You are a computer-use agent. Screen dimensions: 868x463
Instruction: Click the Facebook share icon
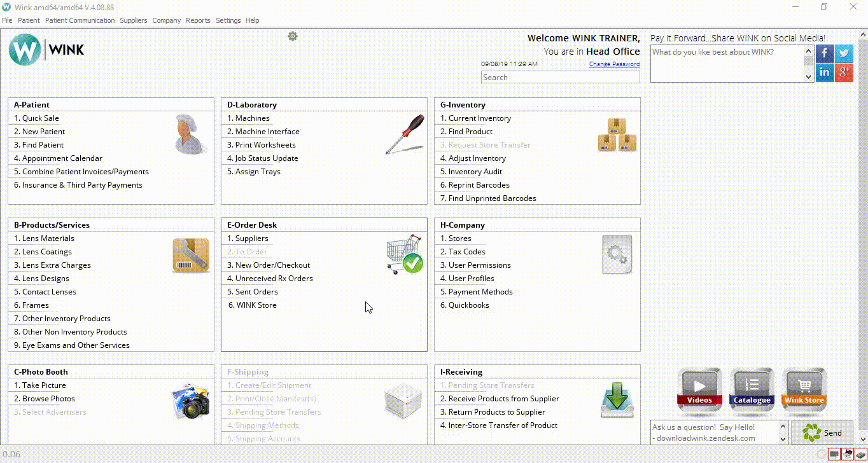click(825, 53)
